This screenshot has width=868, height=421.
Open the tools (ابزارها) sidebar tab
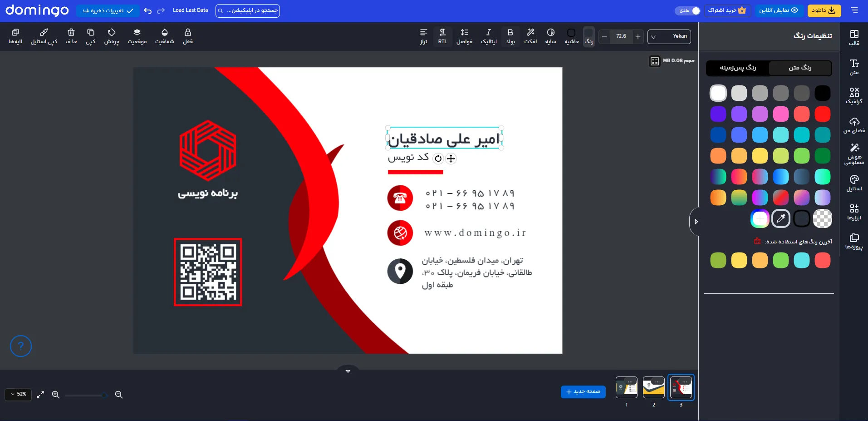point(854,212)
